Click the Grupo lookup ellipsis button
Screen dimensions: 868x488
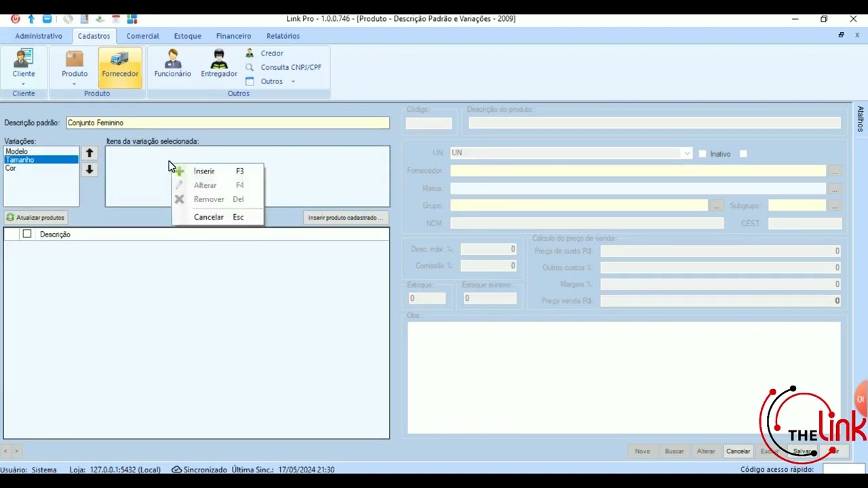coord(716,205)
